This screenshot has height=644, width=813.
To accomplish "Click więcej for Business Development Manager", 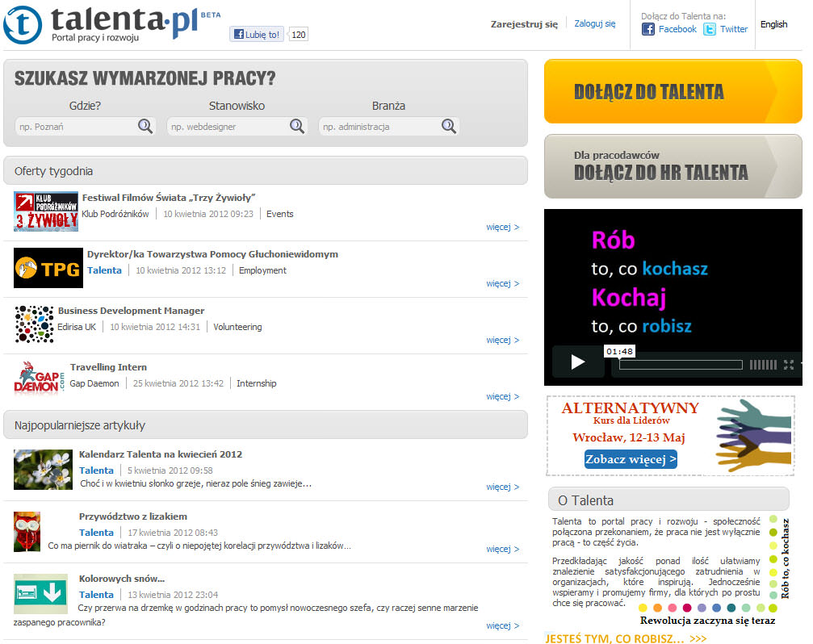I will coord(502,340).
